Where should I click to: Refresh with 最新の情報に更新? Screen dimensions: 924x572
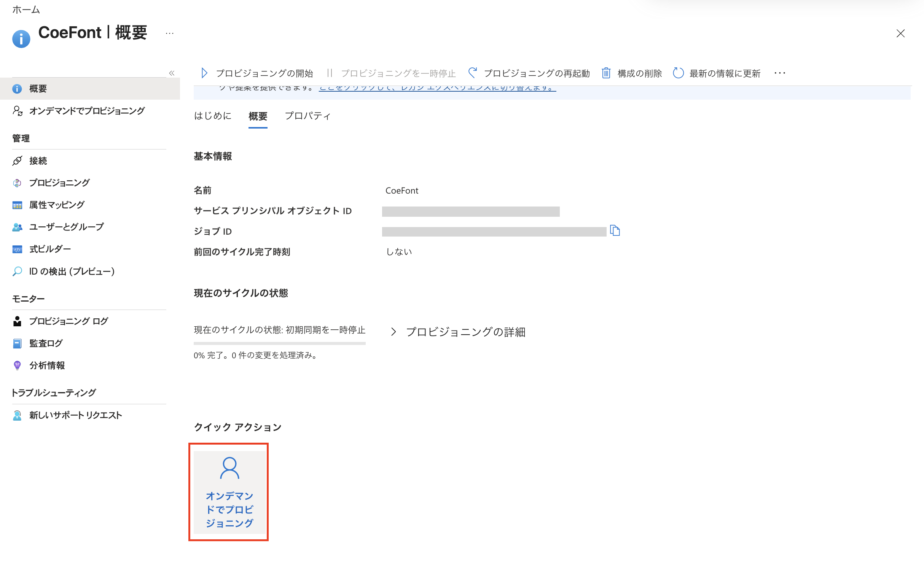[717, 73]
